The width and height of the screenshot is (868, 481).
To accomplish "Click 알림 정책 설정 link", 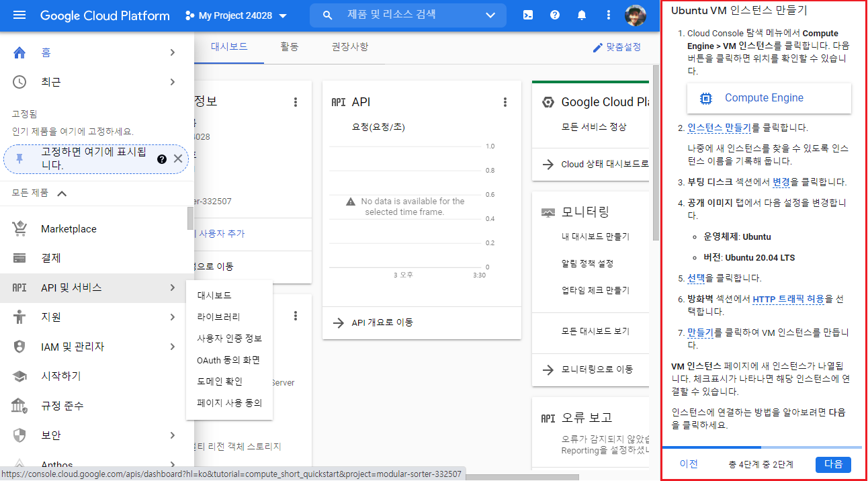I will [x=587, y=263].
